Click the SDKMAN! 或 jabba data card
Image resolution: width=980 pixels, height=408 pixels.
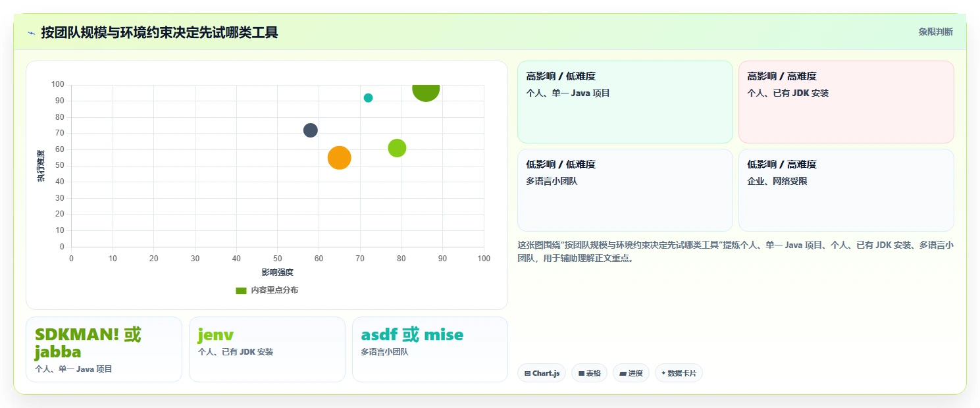104,349
